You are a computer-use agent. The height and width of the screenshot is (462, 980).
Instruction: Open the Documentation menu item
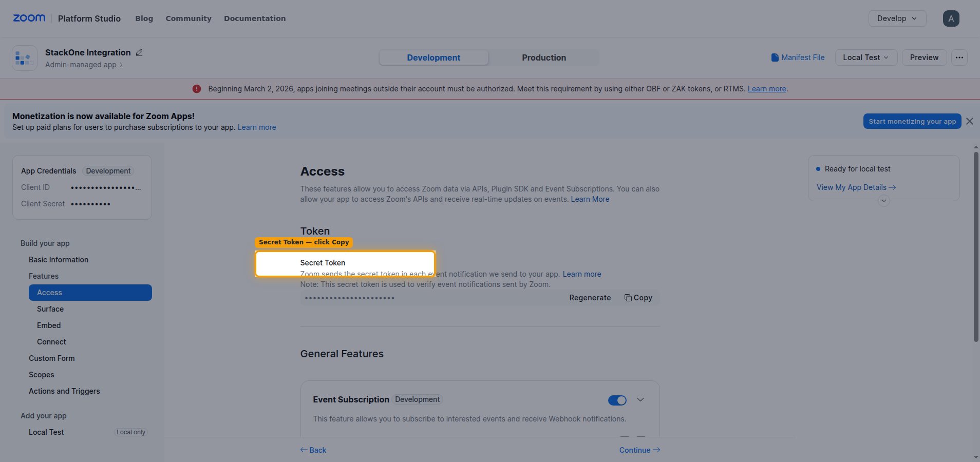point(255,18)
